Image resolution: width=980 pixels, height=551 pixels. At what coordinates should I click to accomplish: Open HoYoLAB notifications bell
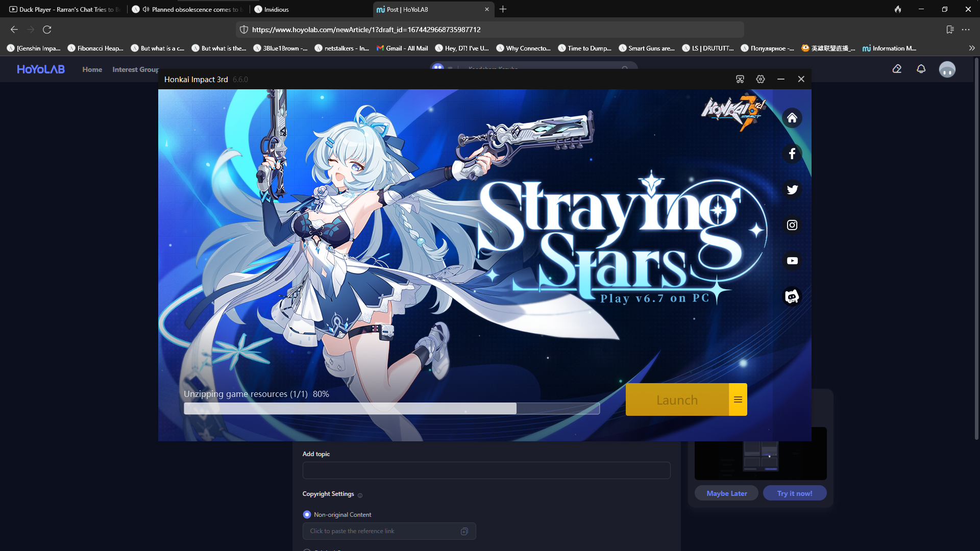921,69
